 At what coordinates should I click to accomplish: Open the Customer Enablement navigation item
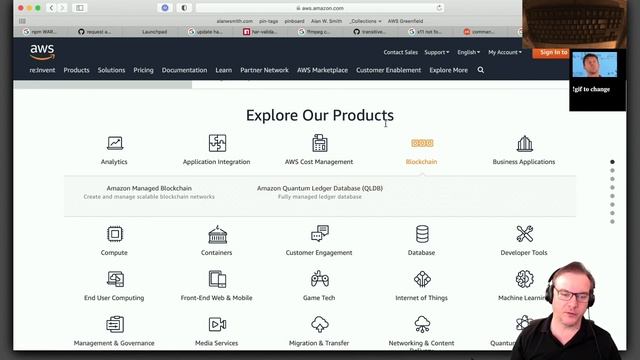click(388, 70)
